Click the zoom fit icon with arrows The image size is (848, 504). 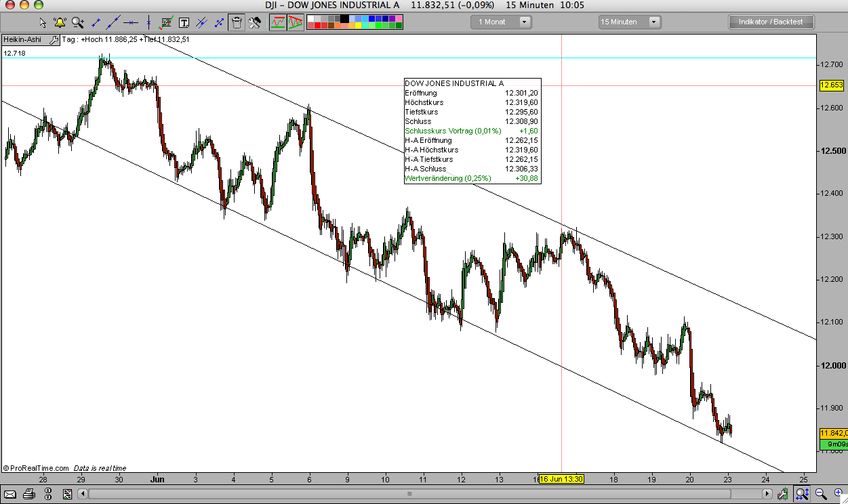coord(802,494)
